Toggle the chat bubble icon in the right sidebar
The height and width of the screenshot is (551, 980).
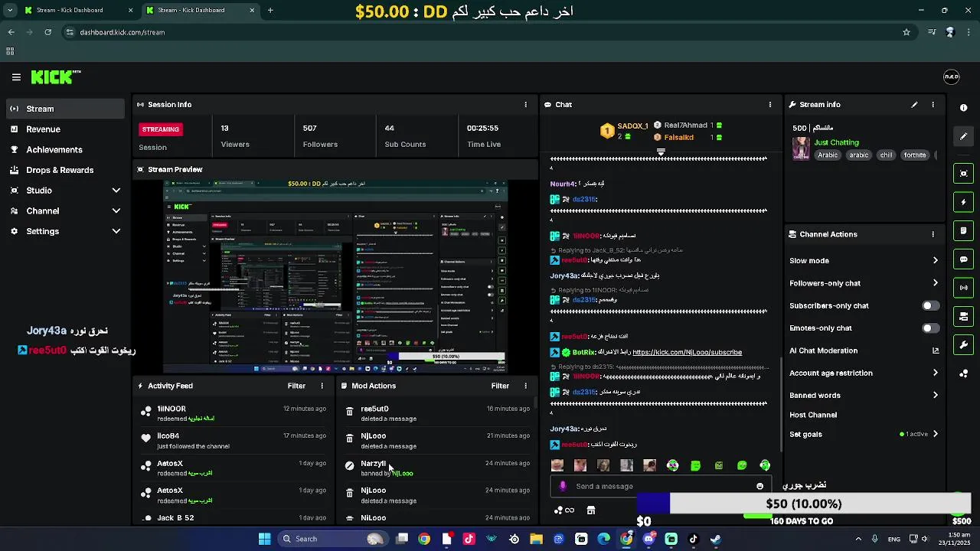click(964, 259)
